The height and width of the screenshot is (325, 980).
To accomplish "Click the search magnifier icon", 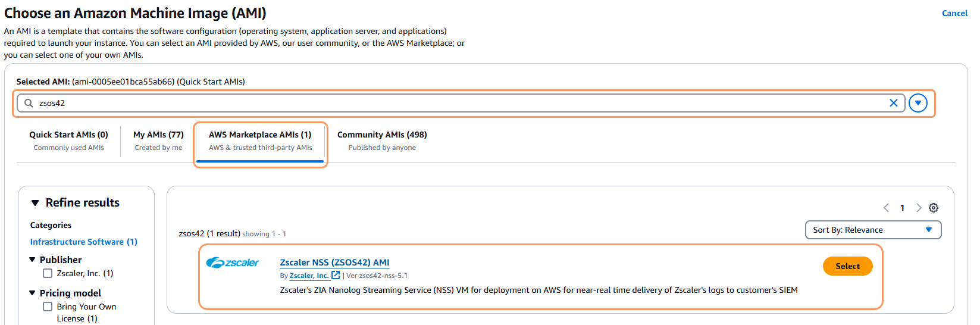I will click(x=29, y=103).
